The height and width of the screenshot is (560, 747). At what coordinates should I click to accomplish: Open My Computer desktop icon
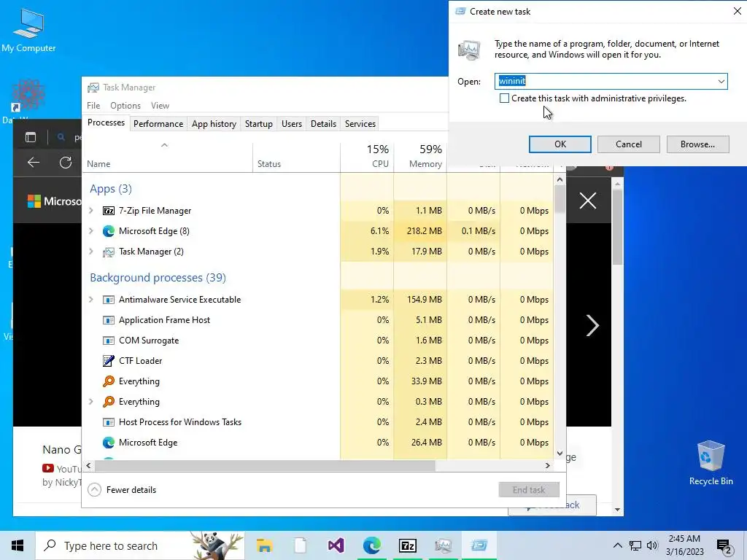coord(28,31)
